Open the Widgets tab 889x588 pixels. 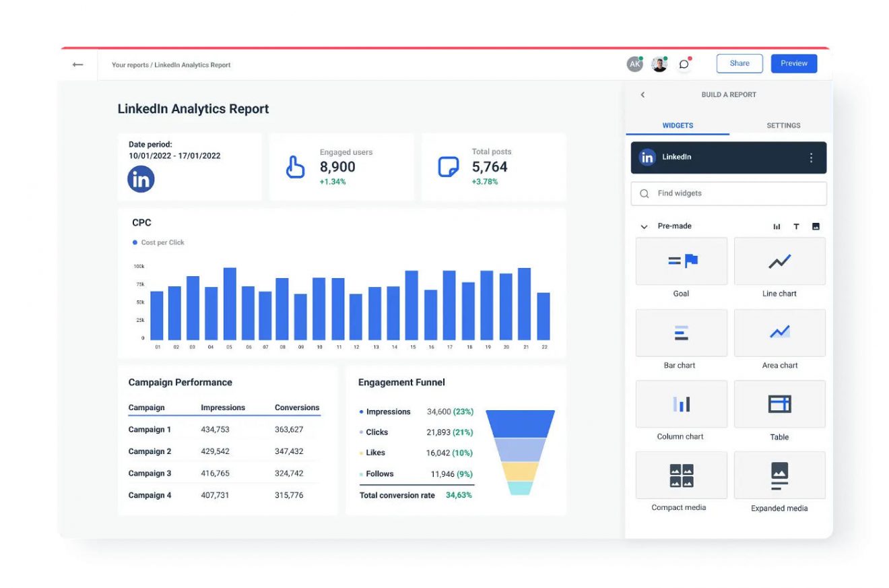pos(677,125)
